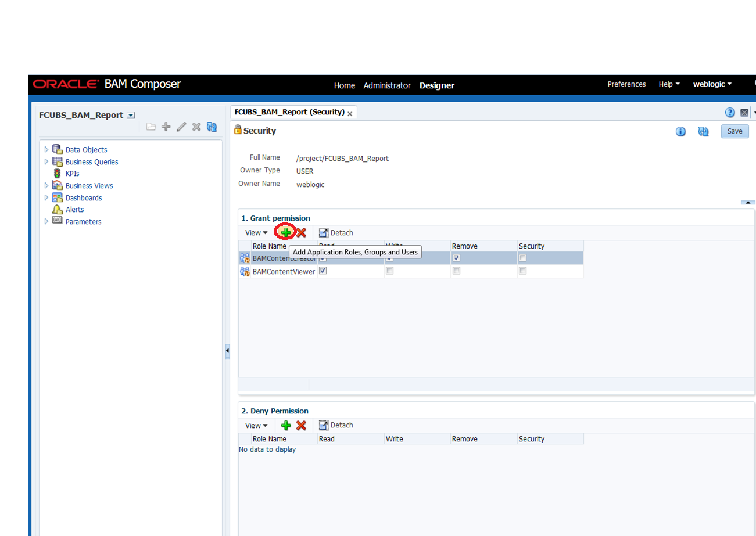Open the FCUBS_BAM_Report project dropdown arrow
The height and width of the screenshot is (536, 756).
tap(131, 116)
